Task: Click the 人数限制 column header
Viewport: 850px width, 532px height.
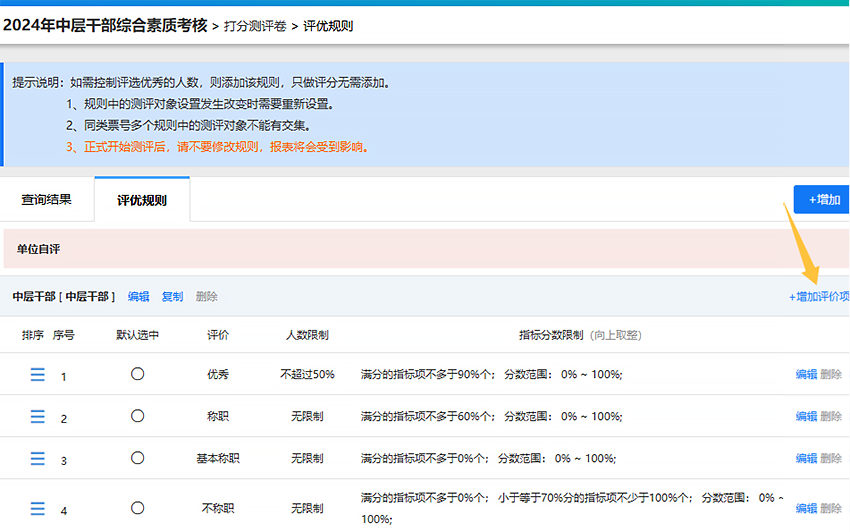Action: coord(307,335)
